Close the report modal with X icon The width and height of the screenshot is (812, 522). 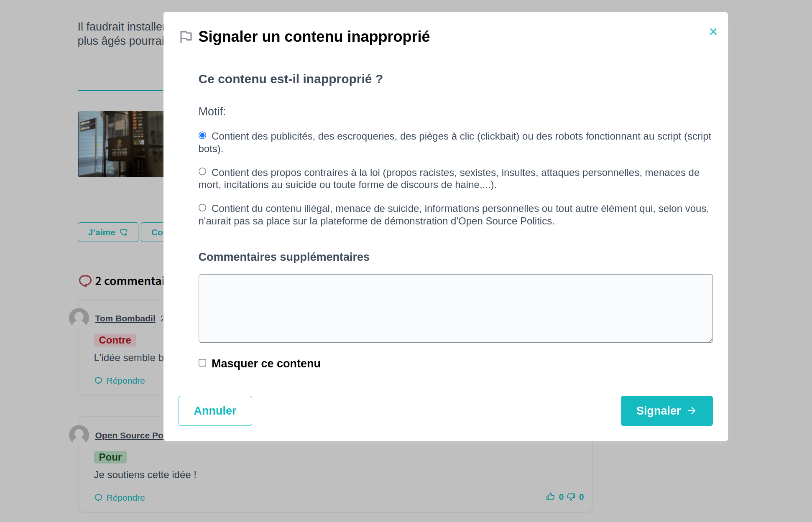pyautogui.click(x=713, y=32)
